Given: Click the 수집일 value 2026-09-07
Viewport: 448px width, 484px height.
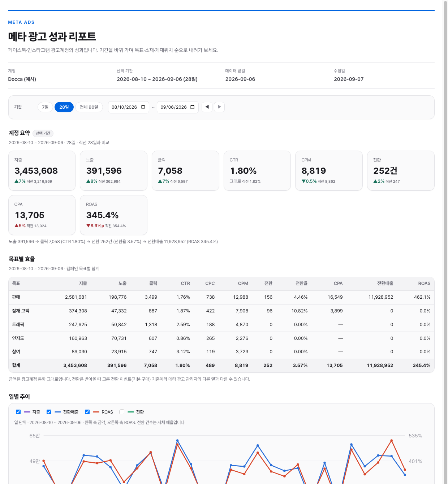Looking at the screenshot, I should [x=349, y=79].
